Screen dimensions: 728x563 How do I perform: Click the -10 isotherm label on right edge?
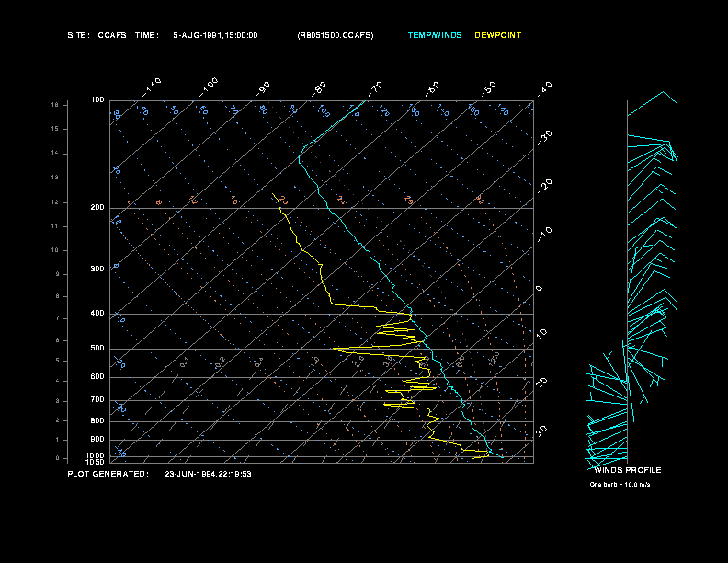[545, 235]
